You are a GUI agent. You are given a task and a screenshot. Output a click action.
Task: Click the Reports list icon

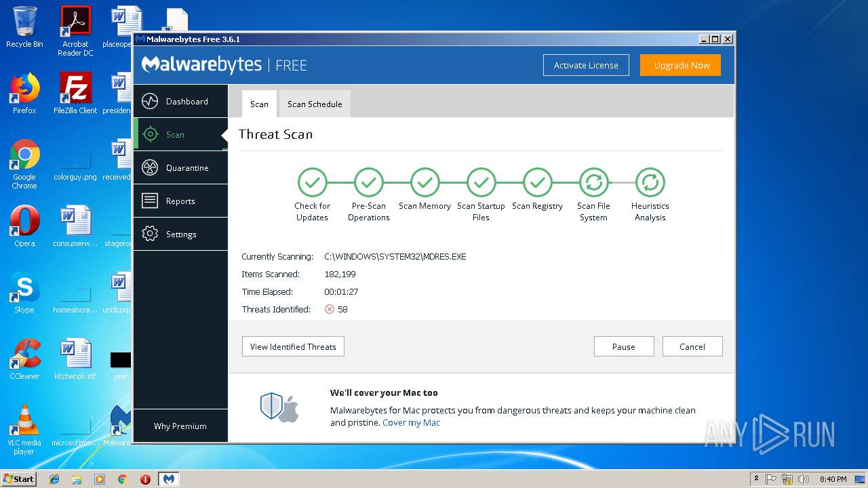[150, 201]
